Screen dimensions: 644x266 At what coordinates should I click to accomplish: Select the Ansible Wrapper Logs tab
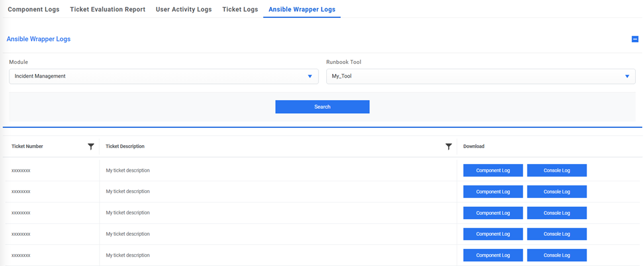coord(302,9)
